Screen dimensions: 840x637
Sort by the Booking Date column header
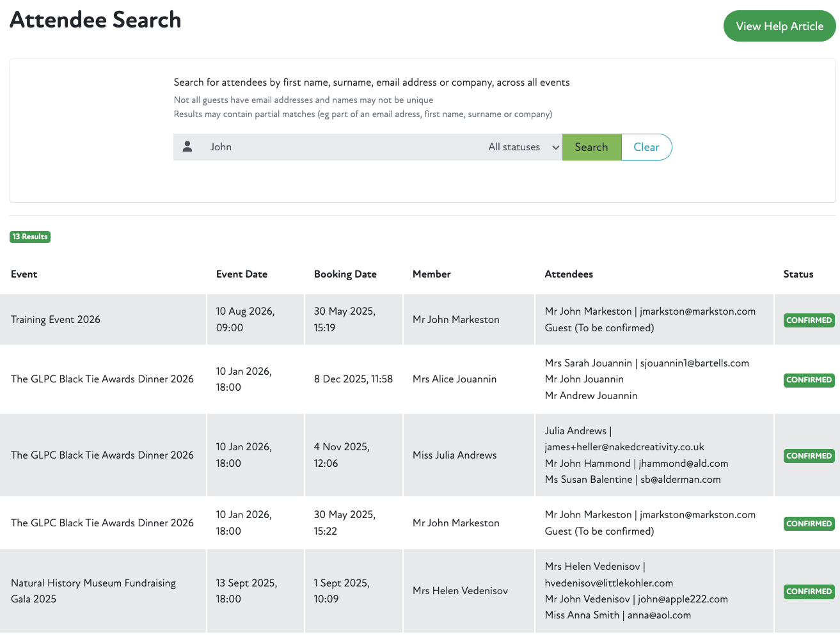click(x=345, y=274)
